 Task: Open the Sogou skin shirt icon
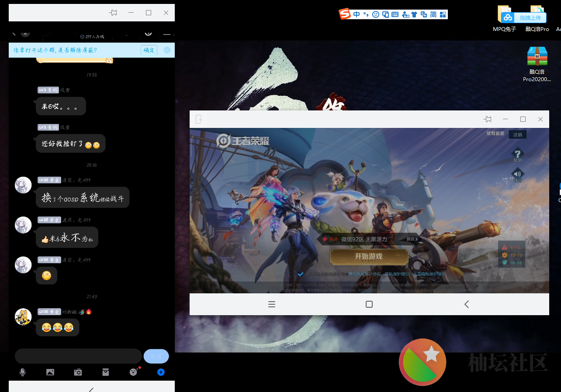414,14
